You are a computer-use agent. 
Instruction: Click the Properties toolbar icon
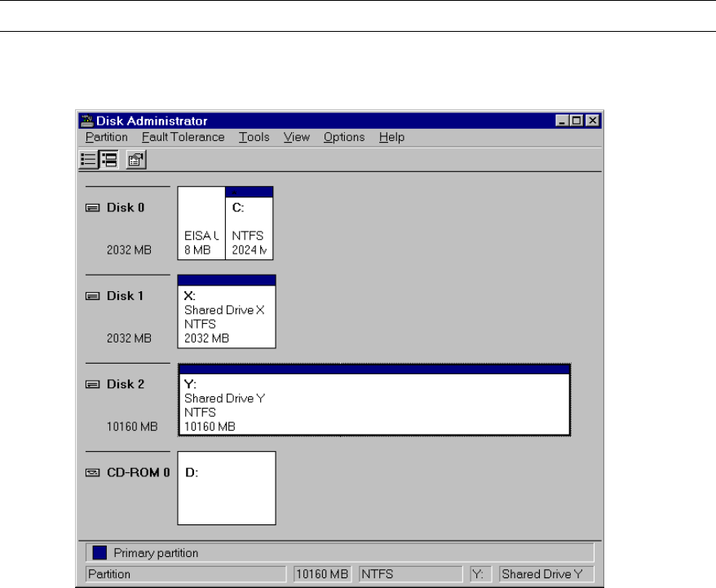point(136,160)
